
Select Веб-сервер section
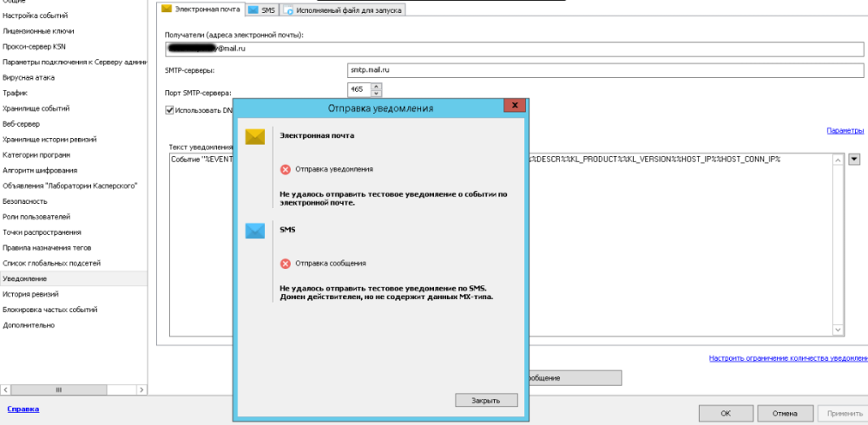pyautogui.click(x=73, y=124)
